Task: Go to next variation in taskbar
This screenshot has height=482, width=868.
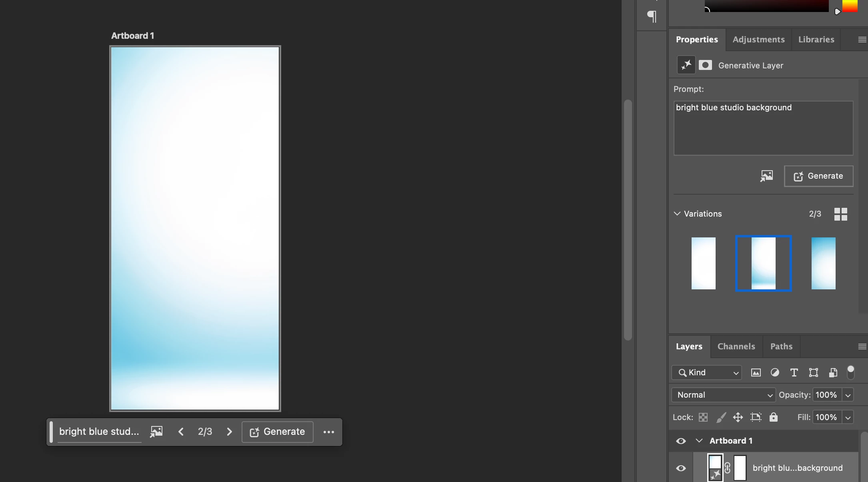Action: (x=229, y=432)
